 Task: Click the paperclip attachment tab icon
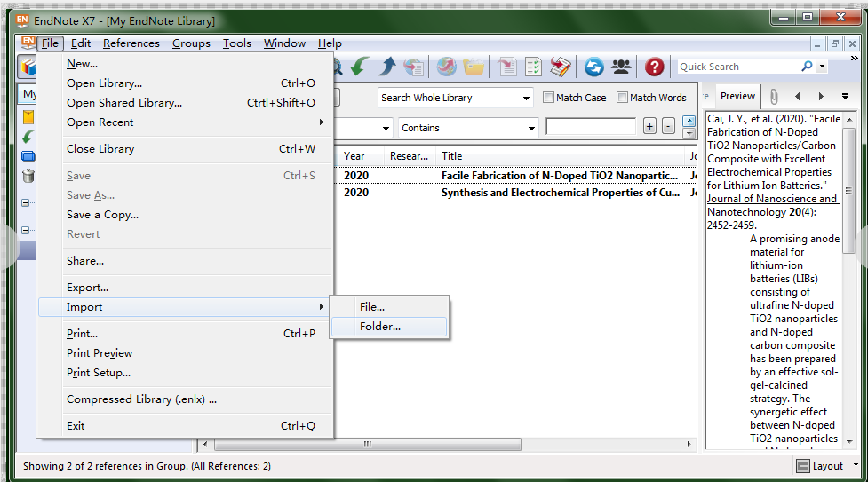click(x=774, y=97)
